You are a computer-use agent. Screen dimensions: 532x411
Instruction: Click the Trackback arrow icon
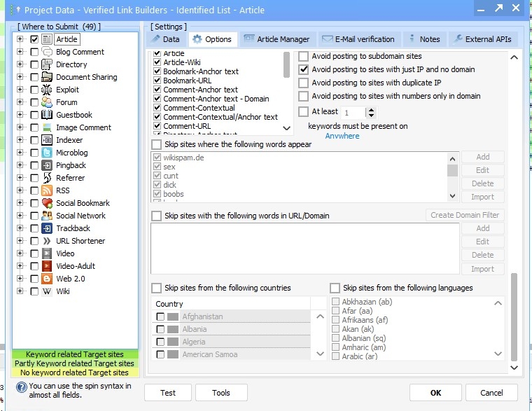tap(47, 228)
